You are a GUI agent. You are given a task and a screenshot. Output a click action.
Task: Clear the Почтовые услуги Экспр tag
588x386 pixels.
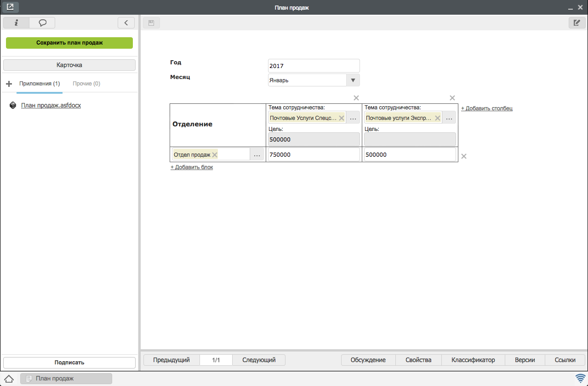coord(438,118)
